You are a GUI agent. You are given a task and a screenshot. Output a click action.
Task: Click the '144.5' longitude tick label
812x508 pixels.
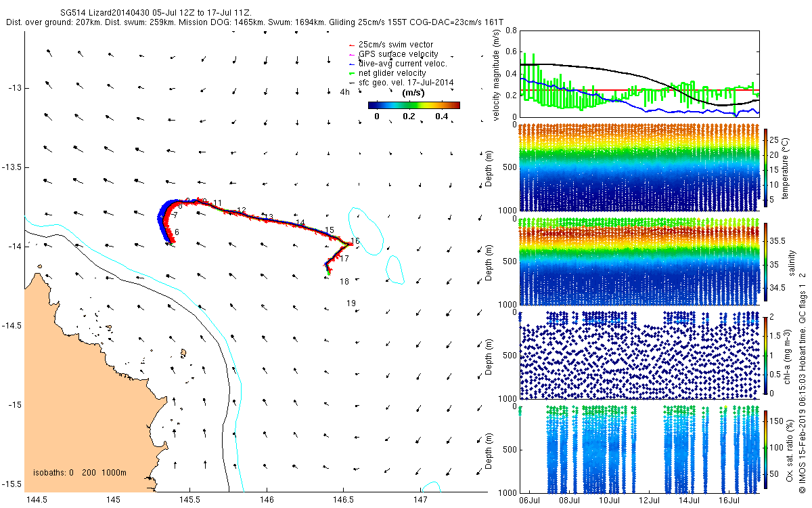(36, 501)
